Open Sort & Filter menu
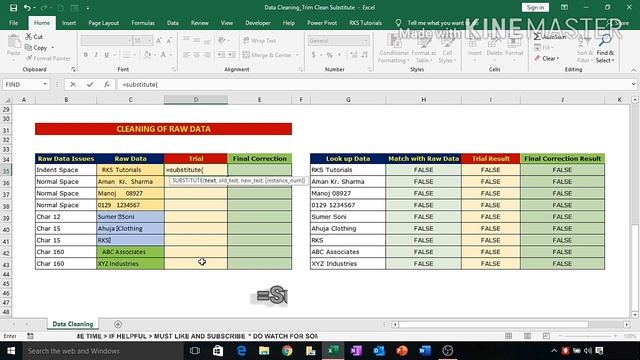This screenshot has width=640, height=360. click(584, 48)
